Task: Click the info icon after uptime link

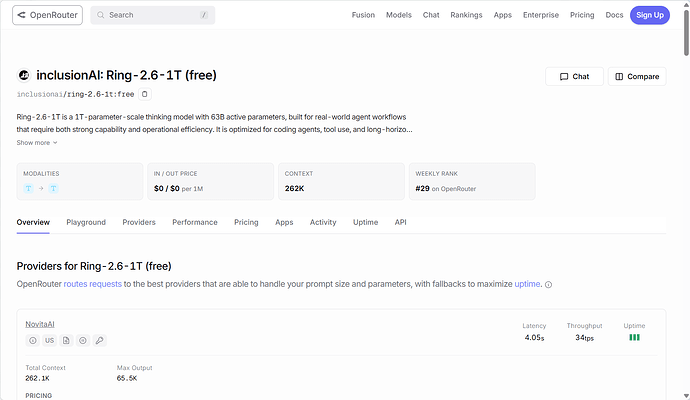Action: click(548, 285)
